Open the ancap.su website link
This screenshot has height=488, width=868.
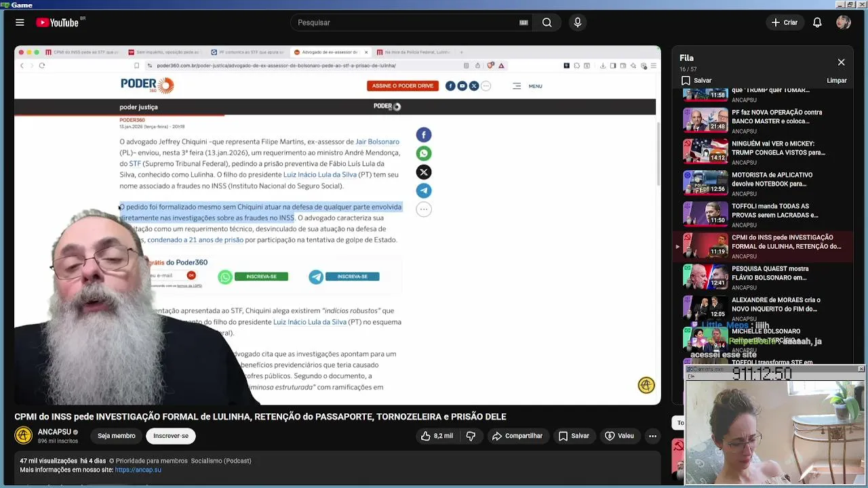coord(138,470)
